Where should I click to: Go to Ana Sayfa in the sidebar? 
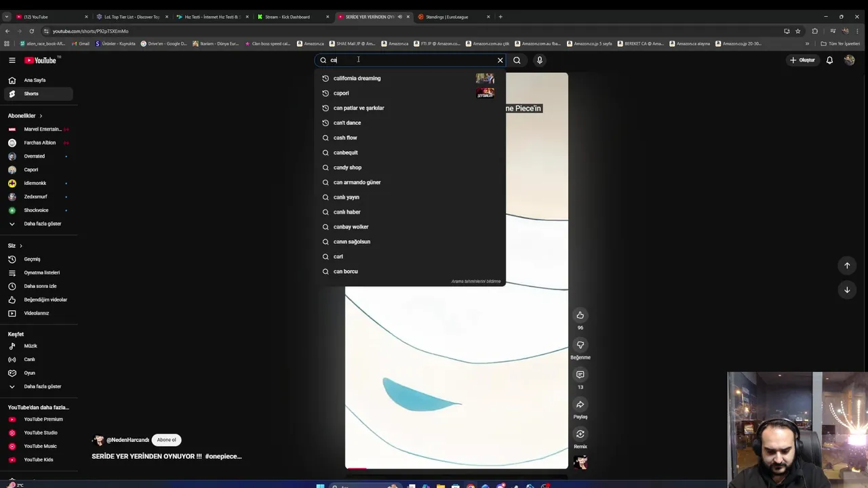(39, 80)
